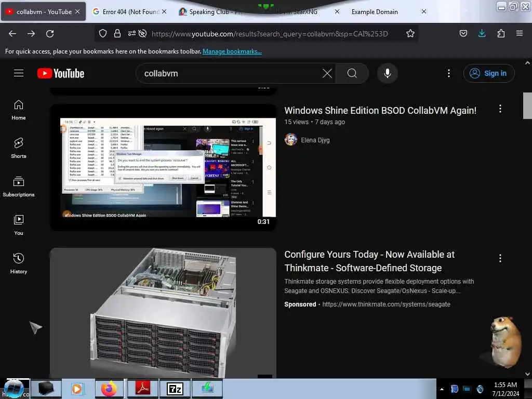532x399 pixels.
Task: Open options menu for Thinkmate ad
Action: tap(500, 258)
